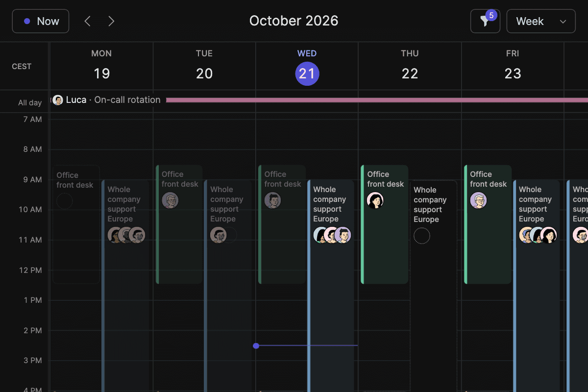The image size is (588, 392).
Task: Click Luca's avatar in all-day row
Action: tap(58, 100)
